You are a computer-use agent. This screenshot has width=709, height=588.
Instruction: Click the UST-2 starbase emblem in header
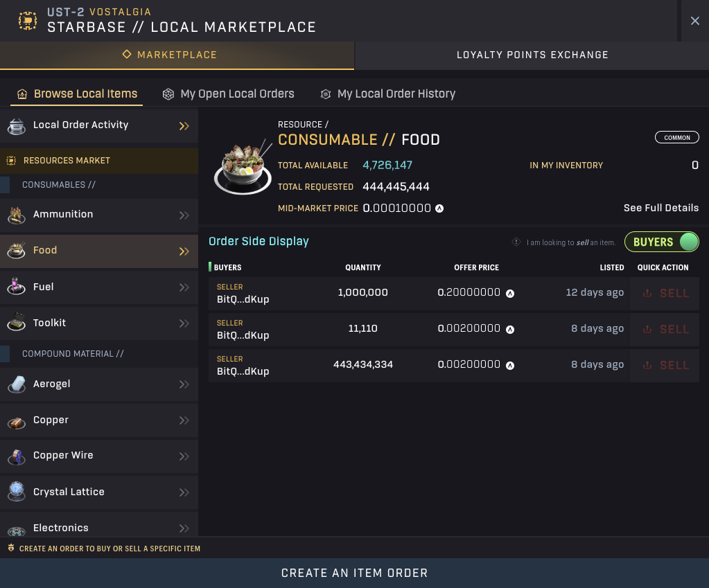27,21
